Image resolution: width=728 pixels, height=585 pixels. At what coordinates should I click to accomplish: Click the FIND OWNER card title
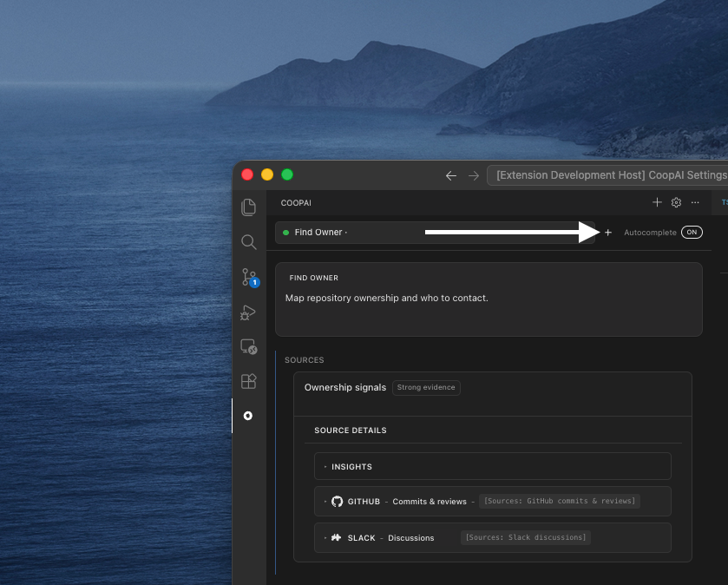[x=314, y=278]
